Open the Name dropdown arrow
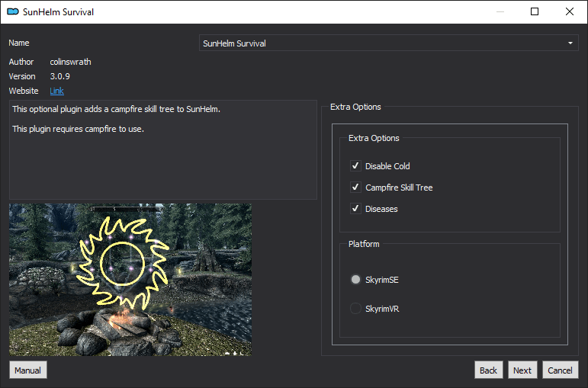The height and width of the screenshot is (388, 588). 570,43
